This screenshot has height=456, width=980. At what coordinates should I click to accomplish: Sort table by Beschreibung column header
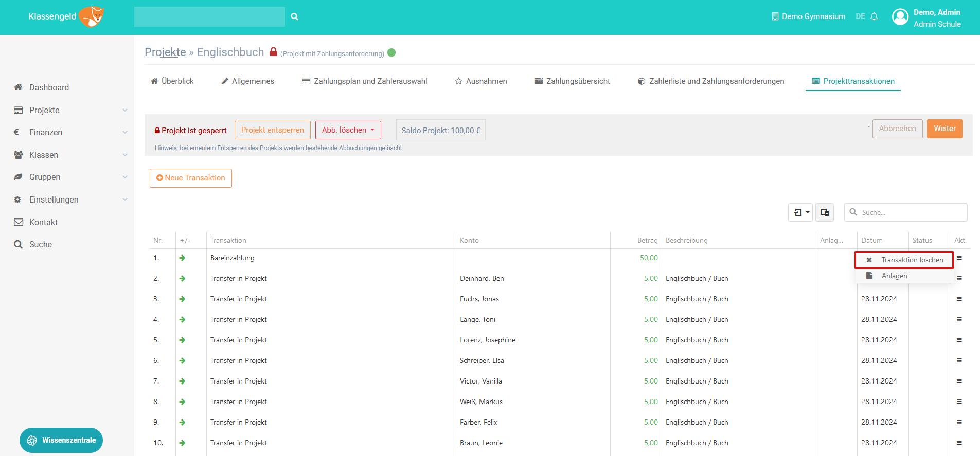point(687,240)
